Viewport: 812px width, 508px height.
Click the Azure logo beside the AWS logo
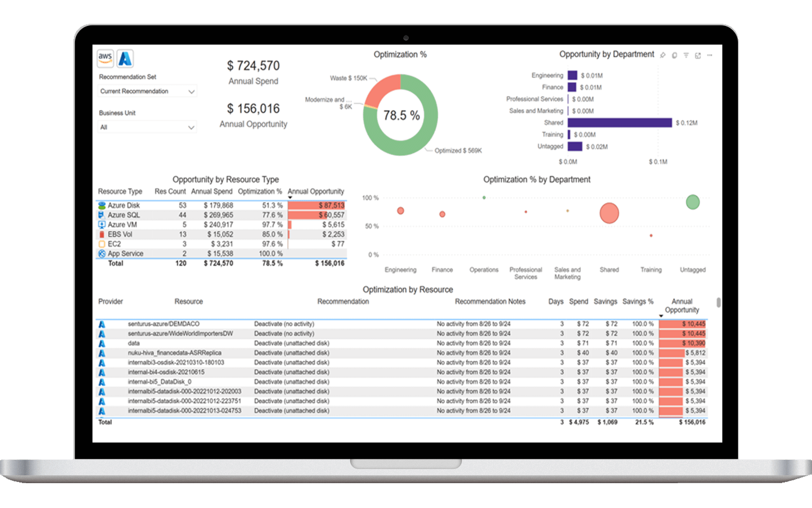pyautogui.click(x=125, y=57)
